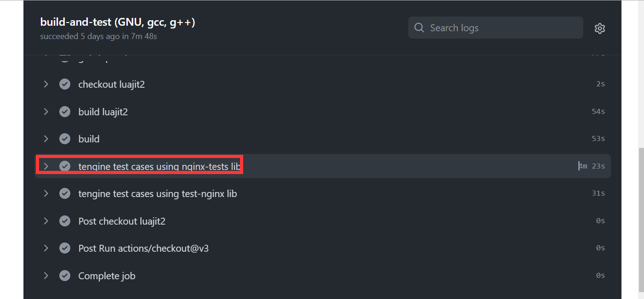The width and height of the screenshot is (644, 299).
Task: Click the build-and-test job title
Action: pos(118,22)
